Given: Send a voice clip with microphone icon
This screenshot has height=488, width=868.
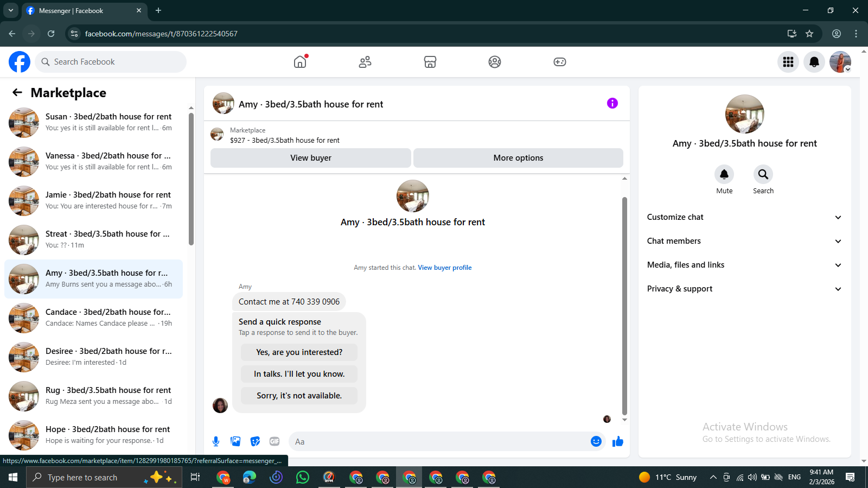Looking at the screenshot, I should point(216,441).
